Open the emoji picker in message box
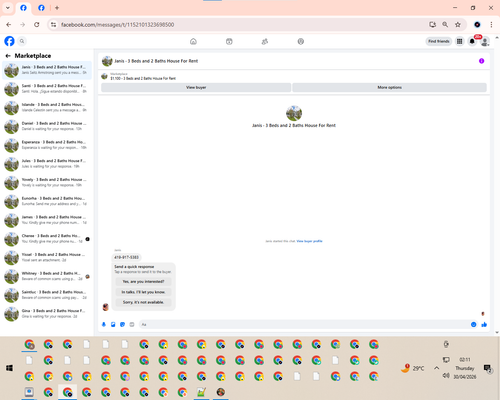This screenshot has width=500, height=400. tap(473, 324)
